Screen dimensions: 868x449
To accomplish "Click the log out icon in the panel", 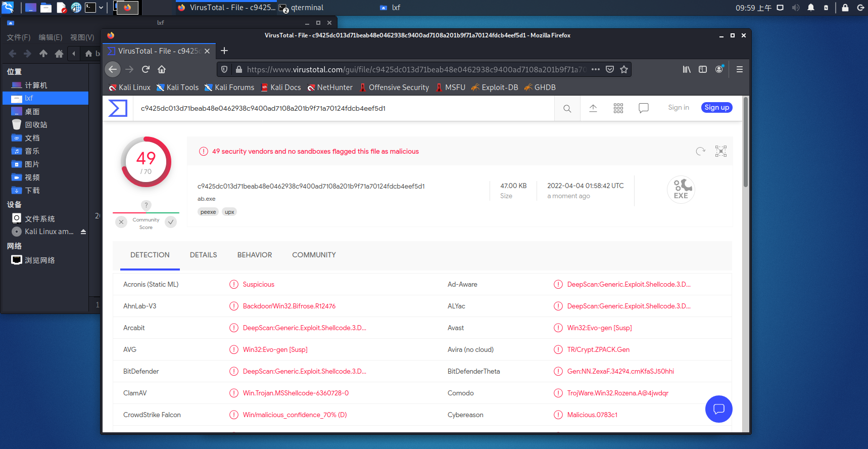I will point(860,8).
